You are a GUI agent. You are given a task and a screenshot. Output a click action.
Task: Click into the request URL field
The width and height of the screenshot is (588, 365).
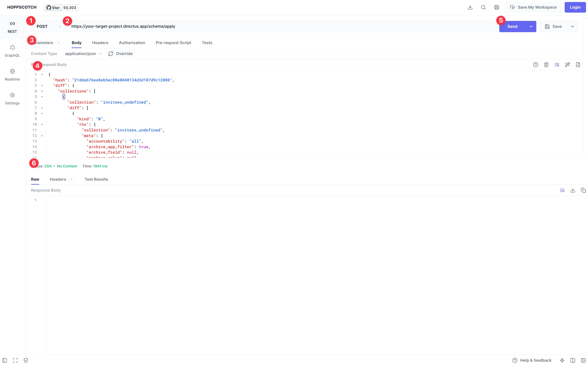pos(265,27)
